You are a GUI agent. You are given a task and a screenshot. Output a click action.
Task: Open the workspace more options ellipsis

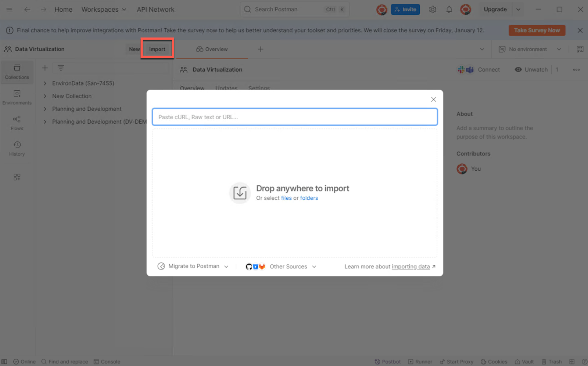click(x=576, y=70)
